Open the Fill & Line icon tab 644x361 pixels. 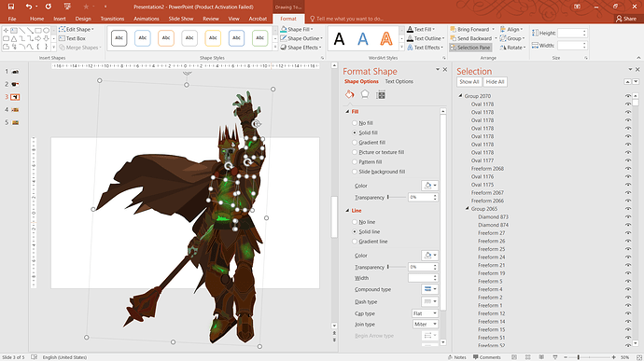click(349, 94)
